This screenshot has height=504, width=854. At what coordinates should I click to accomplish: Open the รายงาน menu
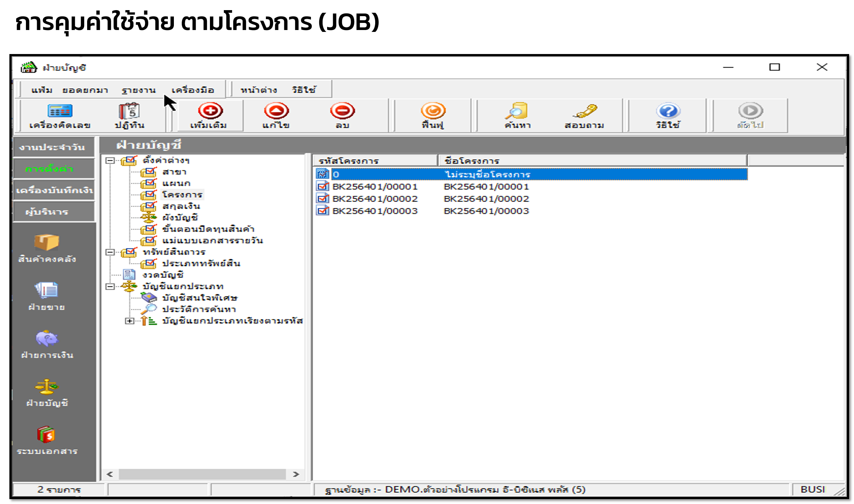click(138, 90)
